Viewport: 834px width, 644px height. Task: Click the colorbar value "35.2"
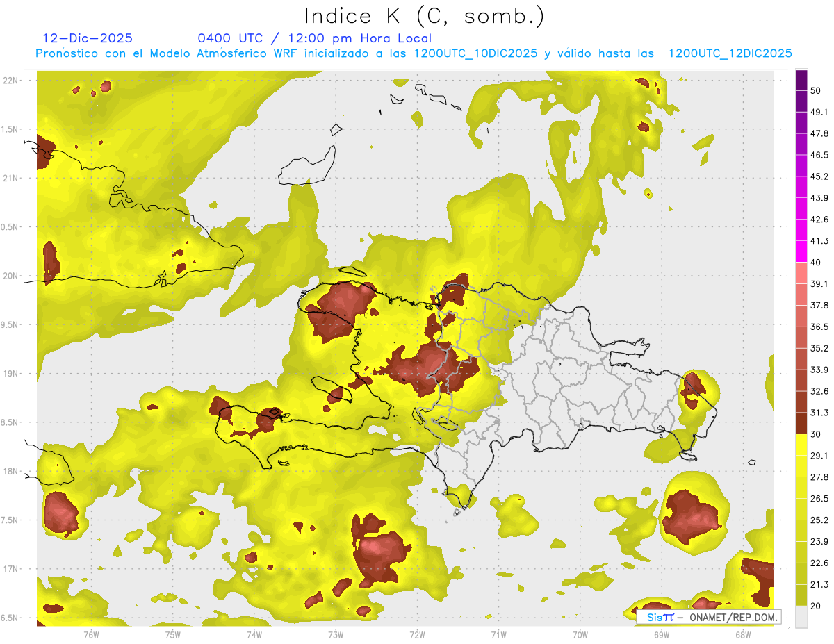click(x=819, y=348)
